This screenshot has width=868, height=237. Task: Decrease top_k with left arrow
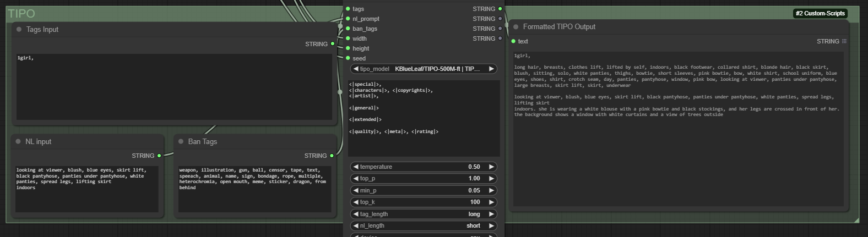[x=356, y=202]
